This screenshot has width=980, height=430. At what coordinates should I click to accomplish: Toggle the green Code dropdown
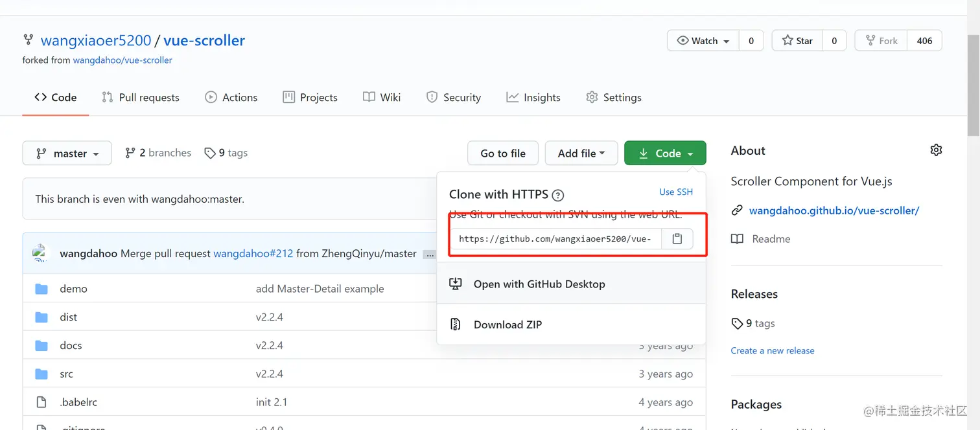click(x=665, y=153)
